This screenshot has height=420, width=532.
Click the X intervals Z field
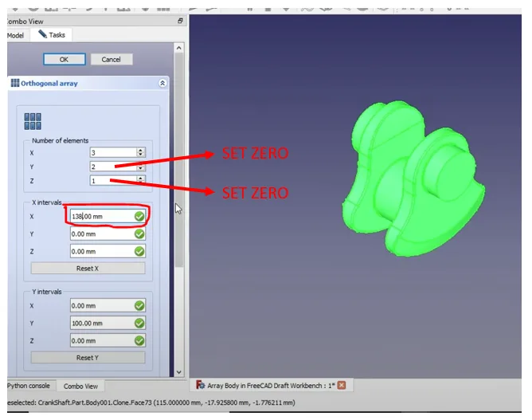click(x=108, y=252)
